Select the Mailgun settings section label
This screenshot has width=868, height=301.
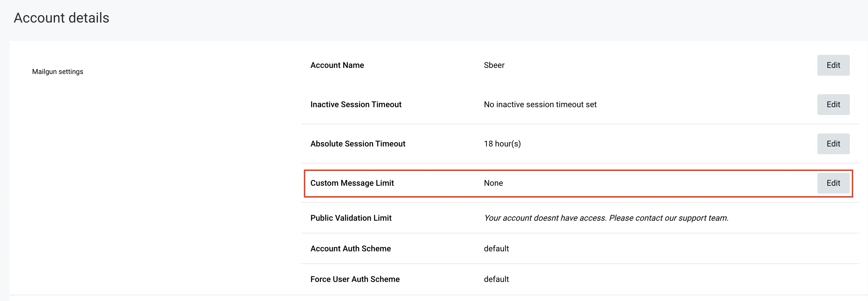(x=58, y=72)
